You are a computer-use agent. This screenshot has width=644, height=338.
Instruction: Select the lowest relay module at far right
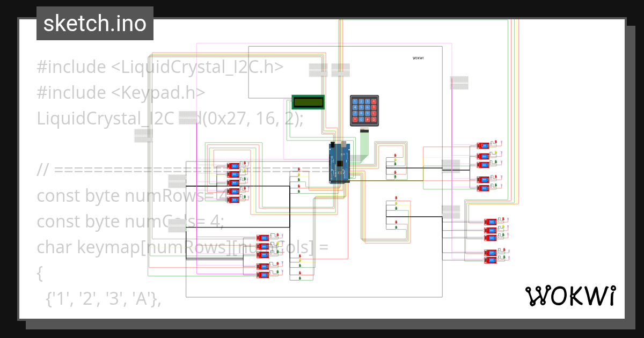click(491, 261)
